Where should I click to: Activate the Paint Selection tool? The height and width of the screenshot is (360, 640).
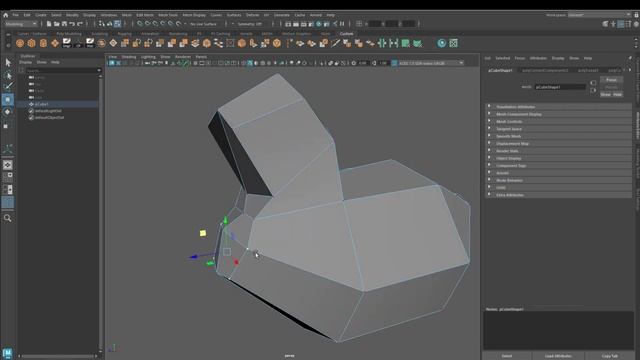pos(8,87)
